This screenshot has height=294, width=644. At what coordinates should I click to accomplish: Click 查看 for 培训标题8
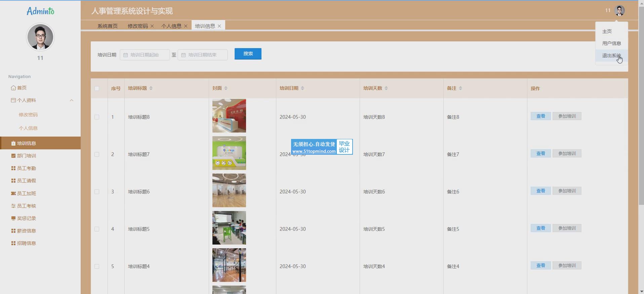(x=541, y=116)
